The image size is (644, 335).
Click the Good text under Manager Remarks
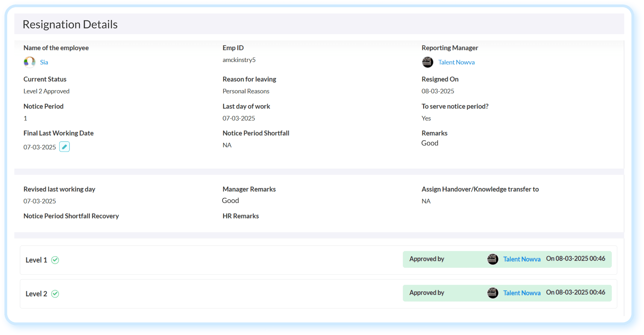(x=230, y=201)
